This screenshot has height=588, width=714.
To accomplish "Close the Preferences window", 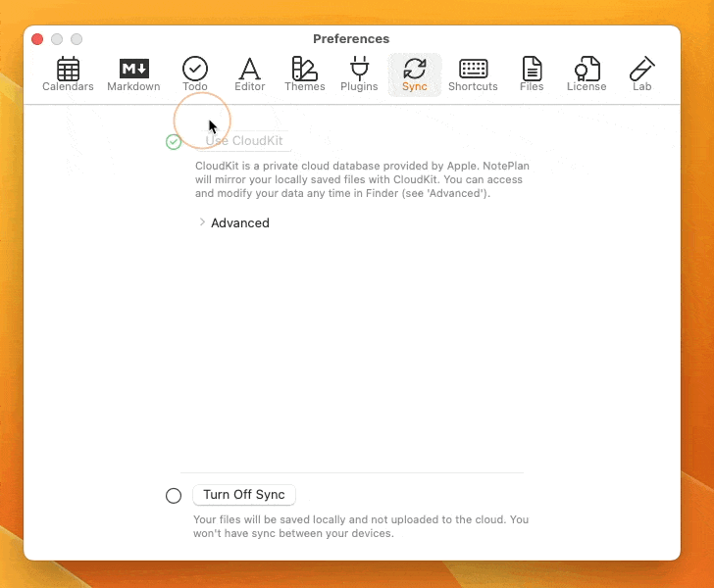I will click(x=37, y=39).
